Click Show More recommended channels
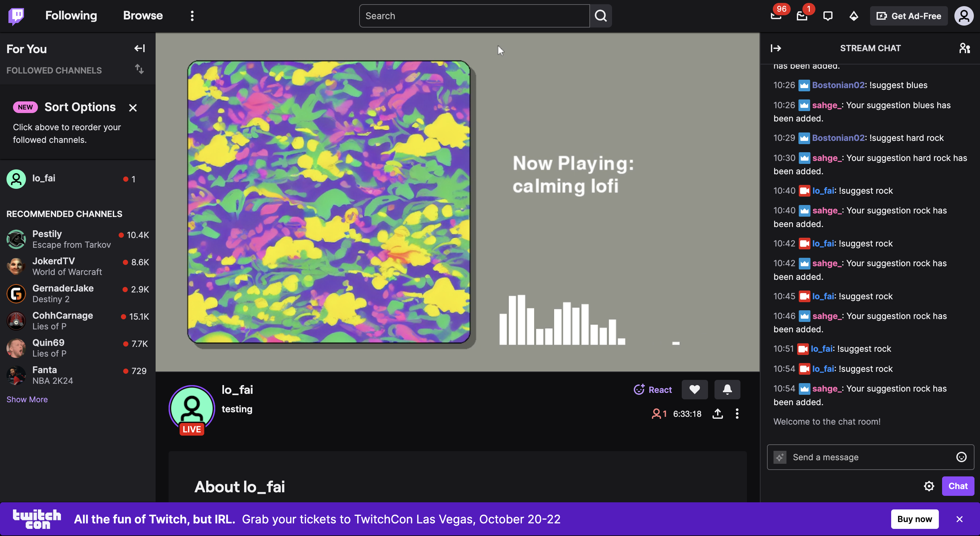This screenshot has width=980, height=536. pyautogui.click(x=27, y=399)
